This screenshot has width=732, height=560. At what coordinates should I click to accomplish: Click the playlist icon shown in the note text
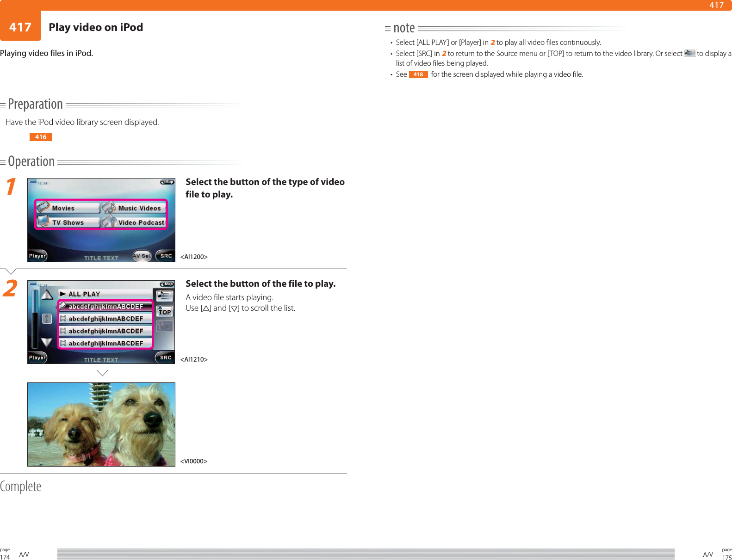689,53
